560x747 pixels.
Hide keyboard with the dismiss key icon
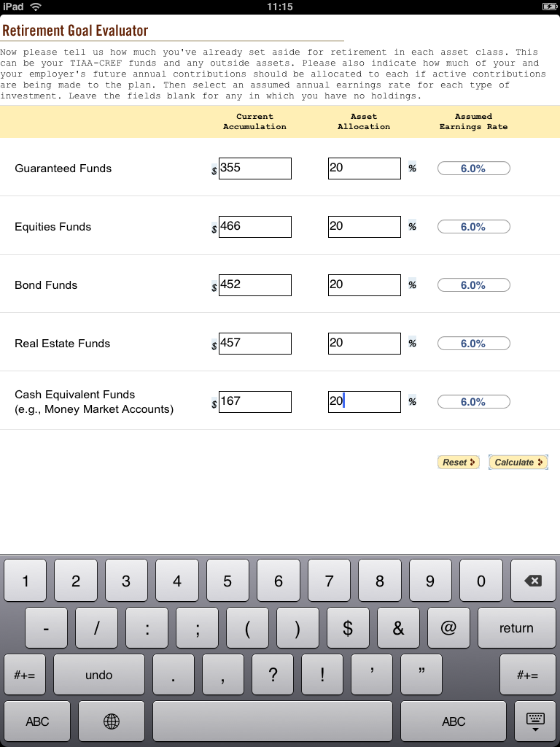(535, 721)
